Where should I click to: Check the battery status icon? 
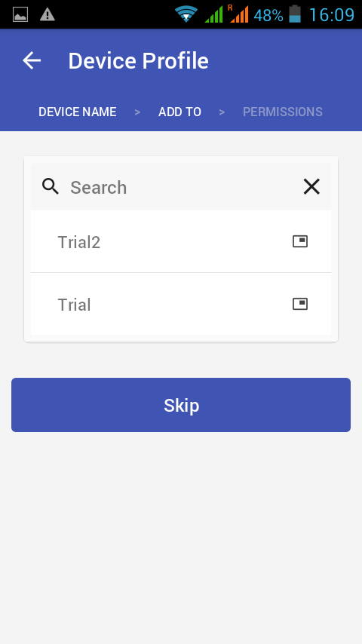coord(295,14)
